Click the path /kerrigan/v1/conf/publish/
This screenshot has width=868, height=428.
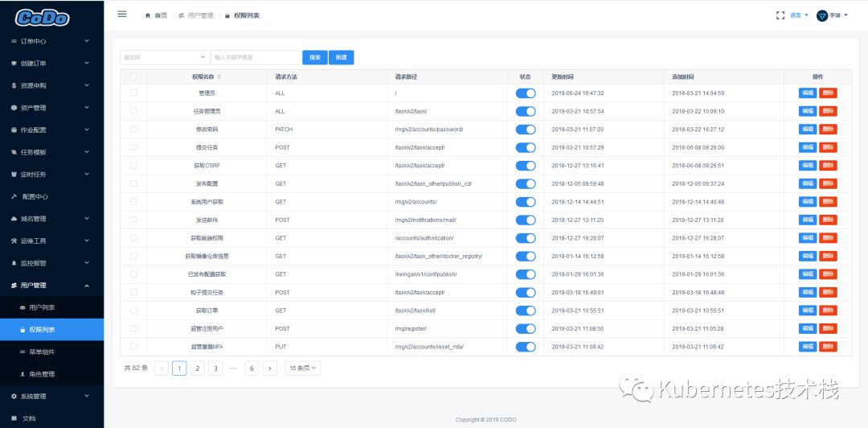[x=426, y=274]
